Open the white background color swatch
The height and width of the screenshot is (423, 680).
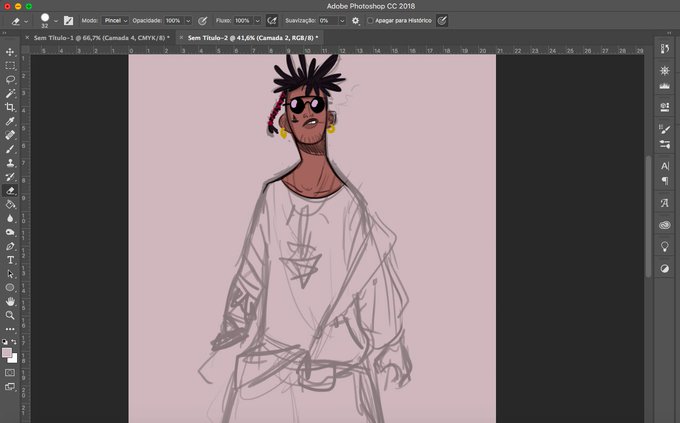point(14,359)
